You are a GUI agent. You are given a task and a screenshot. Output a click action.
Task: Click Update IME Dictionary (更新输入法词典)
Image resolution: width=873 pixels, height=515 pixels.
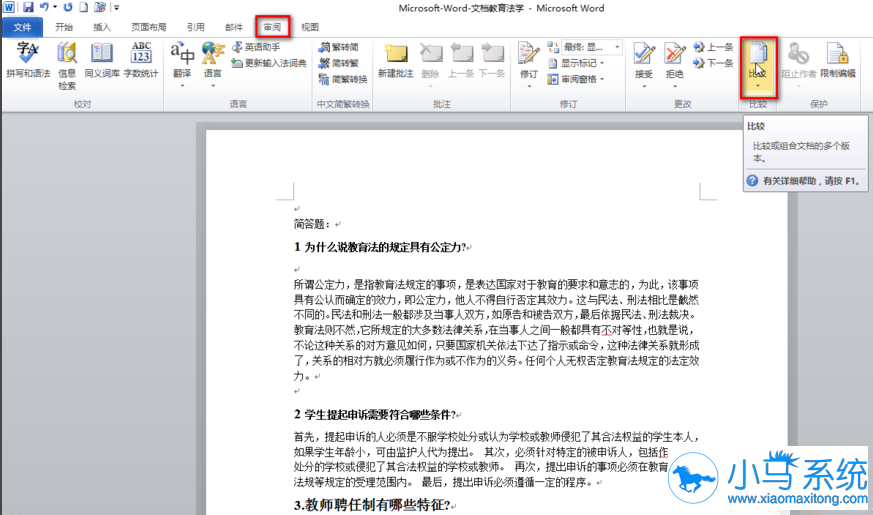tap(269, 63)
